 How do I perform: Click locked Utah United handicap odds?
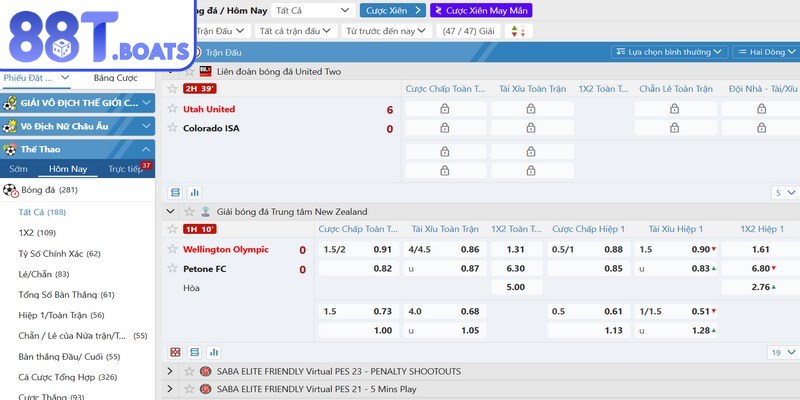click(x=445, y=108)
